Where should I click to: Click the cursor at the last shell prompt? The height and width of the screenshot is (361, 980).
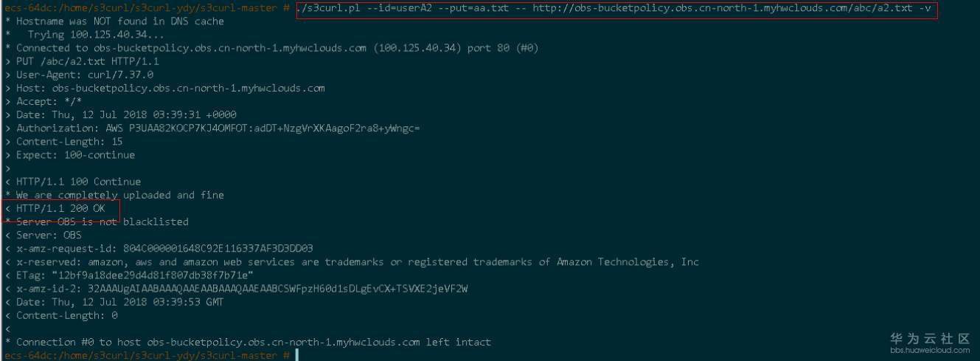pyautogui.click(x=296, y=355)
